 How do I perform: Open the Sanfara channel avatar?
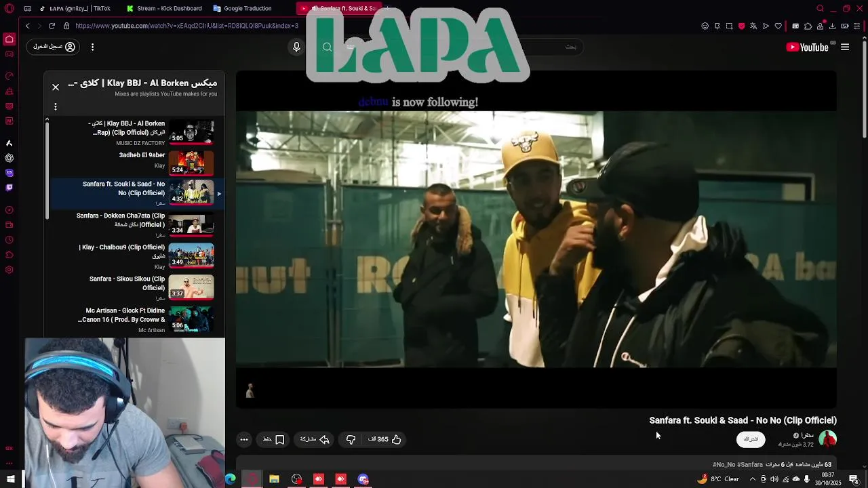click(x=827, y=439)
